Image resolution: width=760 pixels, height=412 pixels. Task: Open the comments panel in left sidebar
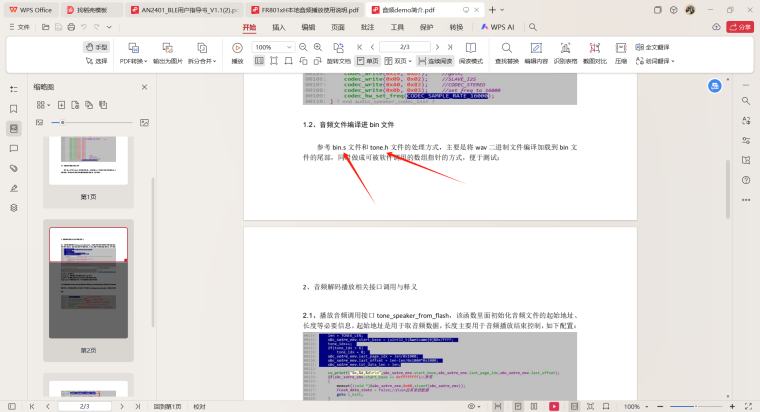(x=14, y=148)
